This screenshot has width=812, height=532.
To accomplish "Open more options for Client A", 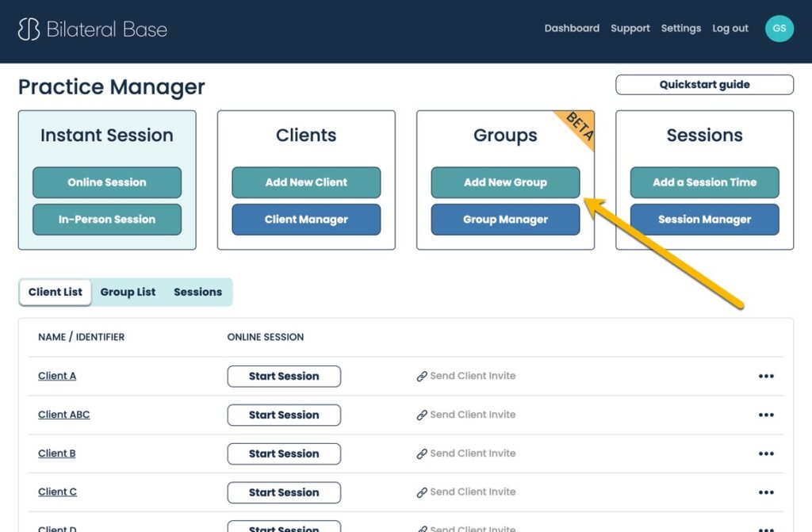I will (x=766, y=376).
